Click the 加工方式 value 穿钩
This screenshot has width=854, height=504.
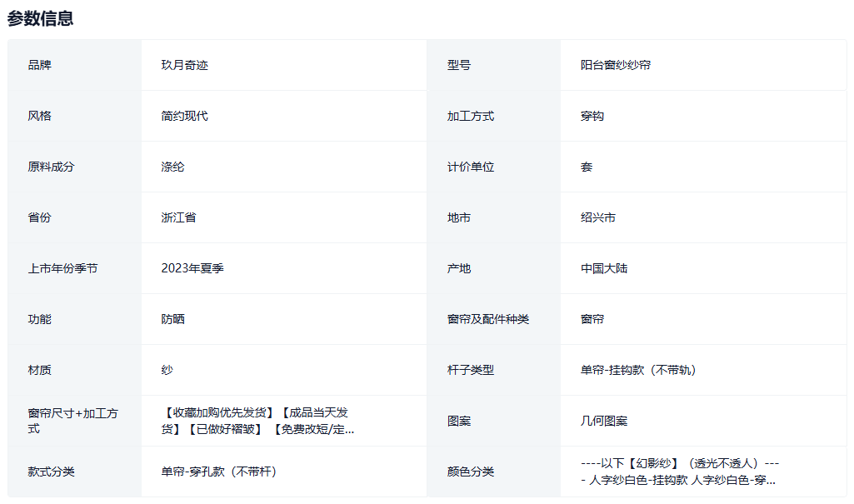592,116
